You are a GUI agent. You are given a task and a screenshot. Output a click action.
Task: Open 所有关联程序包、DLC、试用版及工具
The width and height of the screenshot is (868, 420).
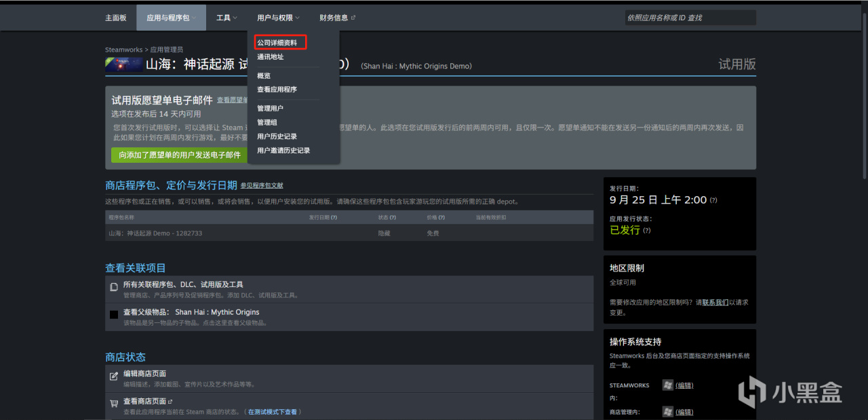click(x=183, y=284)
